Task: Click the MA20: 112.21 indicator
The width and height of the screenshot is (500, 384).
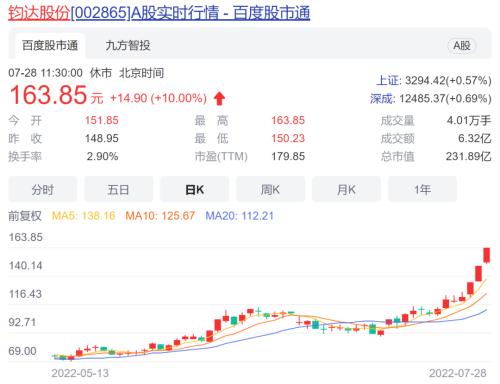Action: (239, 216)
